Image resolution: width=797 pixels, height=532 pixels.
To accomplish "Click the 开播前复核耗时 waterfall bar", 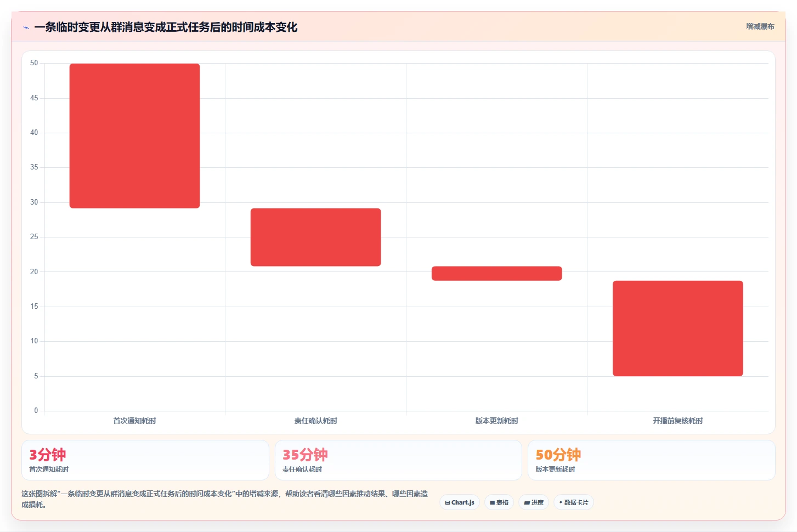I will pyautogui.click(x=677, y=328).
